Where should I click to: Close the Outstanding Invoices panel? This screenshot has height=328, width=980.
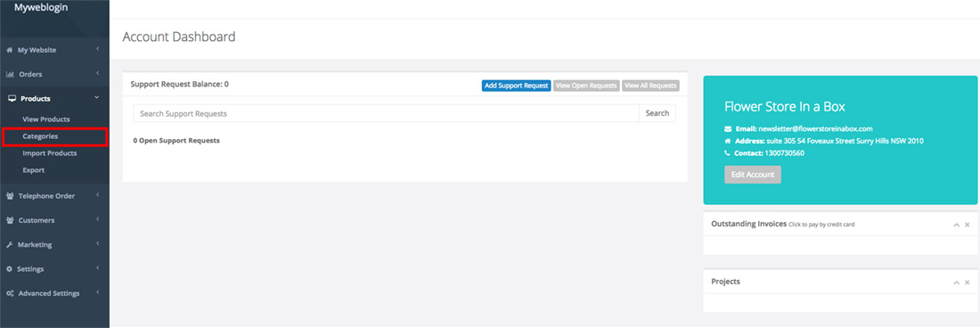click(x=968, y=225)
